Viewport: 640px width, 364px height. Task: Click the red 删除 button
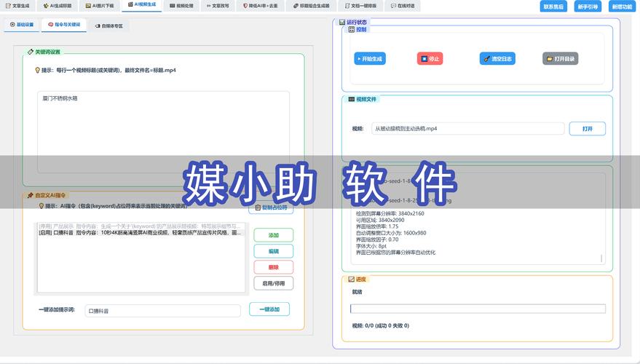point(273,267)
